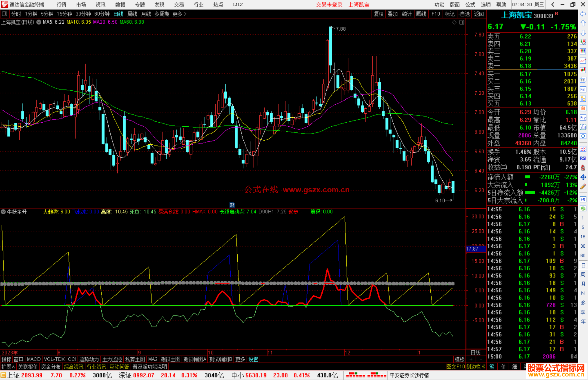Click the four-arrow move icon in sidebar
The width and height of the screenshot is (588, 380).
click(x=583, y=177)
